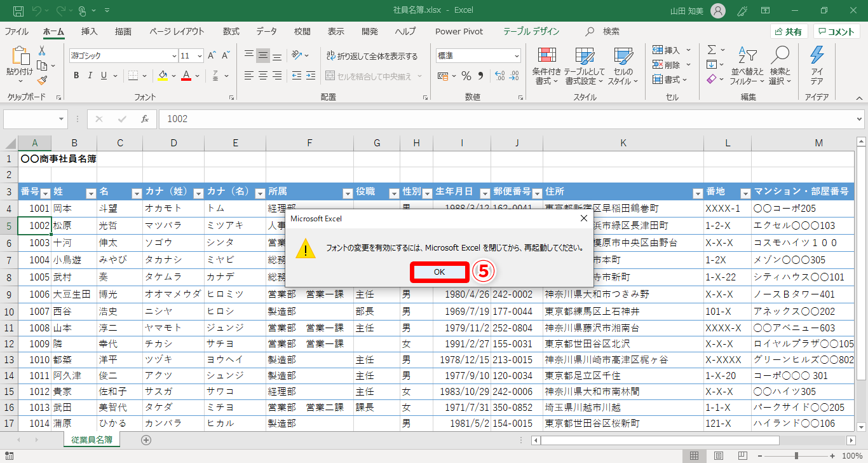Open 条件付き書式 conditional formatting
This screenshot has width=868, height=463.
pyautogui.click(x=547, y=66)
